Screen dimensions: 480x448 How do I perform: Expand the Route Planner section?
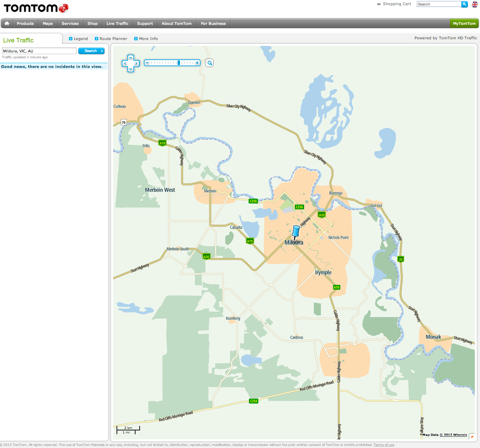111,39
